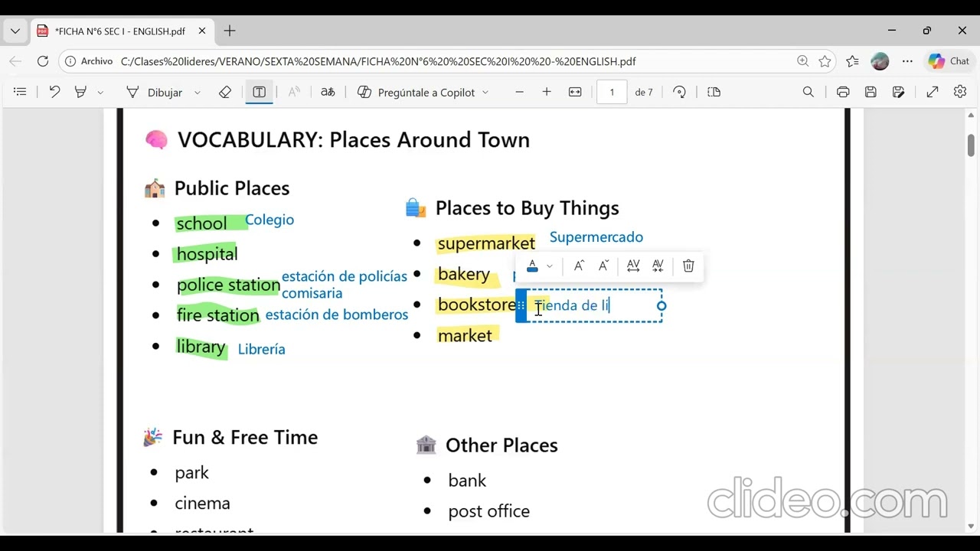Open the favorites list
Image resolution: width=980 pixels, height=551 pixels.
point(853,61)
